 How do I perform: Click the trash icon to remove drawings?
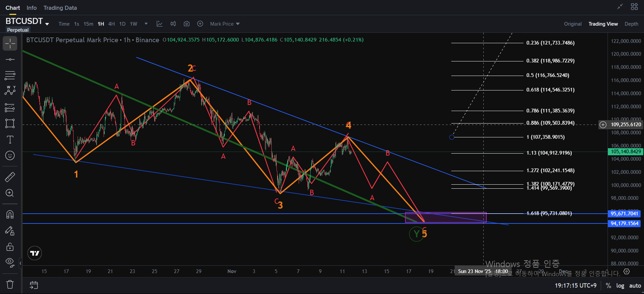[x=10, y=285]
